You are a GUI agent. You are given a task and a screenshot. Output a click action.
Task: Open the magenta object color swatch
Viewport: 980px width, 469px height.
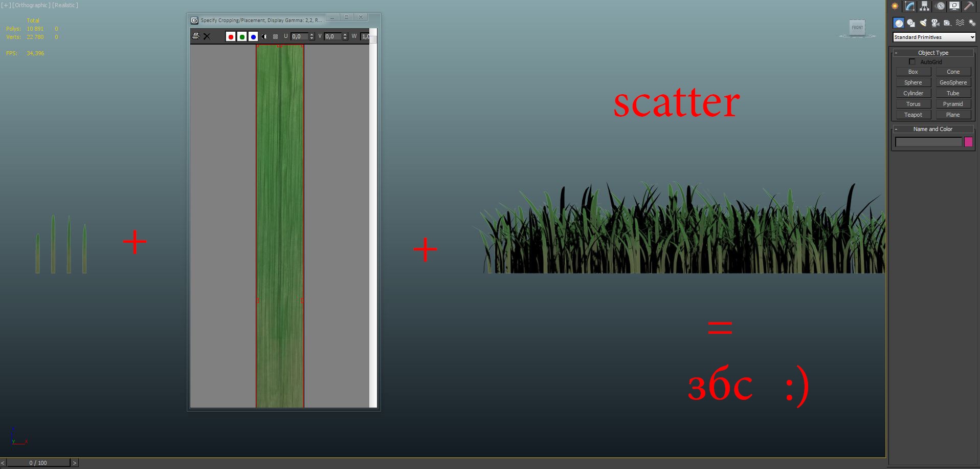tap(968, 142)
